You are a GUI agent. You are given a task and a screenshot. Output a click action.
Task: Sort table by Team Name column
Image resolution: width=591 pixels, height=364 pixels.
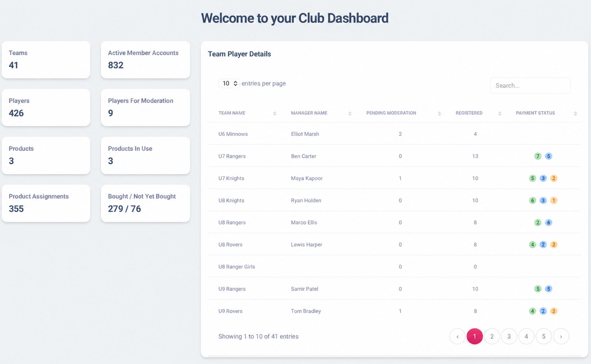[x=247, y=113]
